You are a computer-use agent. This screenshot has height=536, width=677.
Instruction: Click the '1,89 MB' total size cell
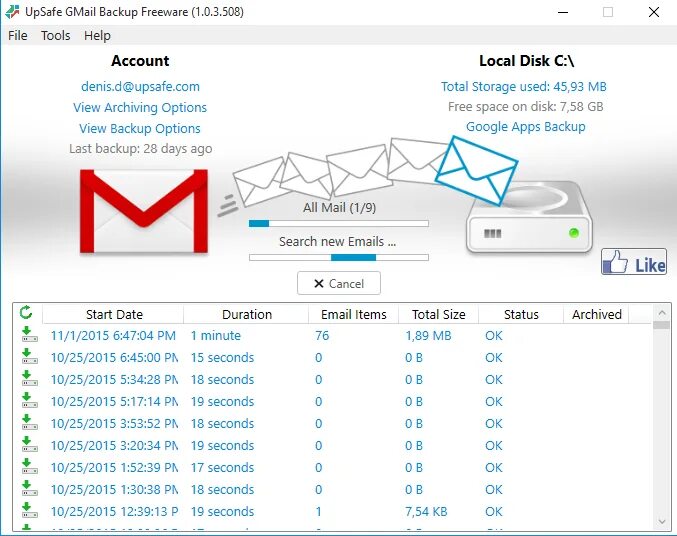pyautogui.click(x=428, y=336)
